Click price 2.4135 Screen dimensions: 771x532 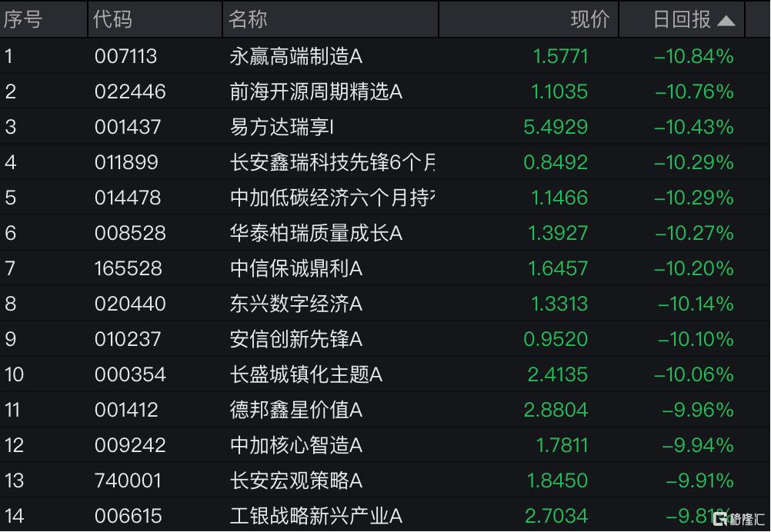tap(558, 375)
